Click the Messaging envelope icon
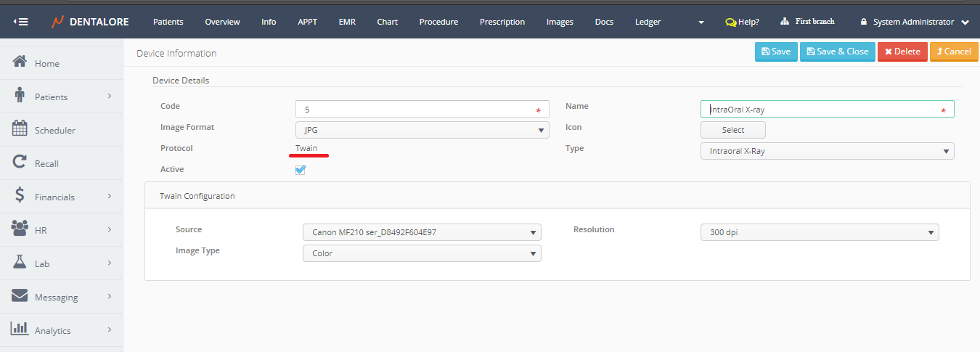Screen dimensions: 980x352 pos(20,296)
